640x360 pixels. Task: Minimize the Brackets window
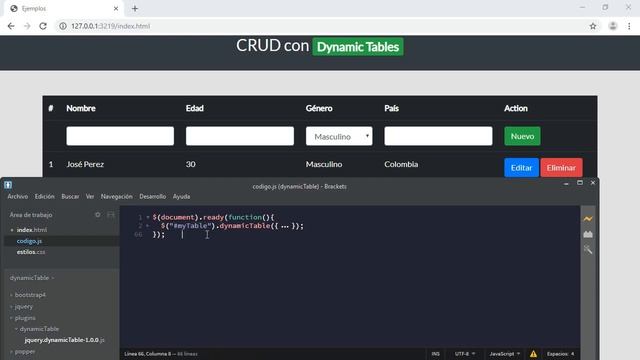click(566, 183)
